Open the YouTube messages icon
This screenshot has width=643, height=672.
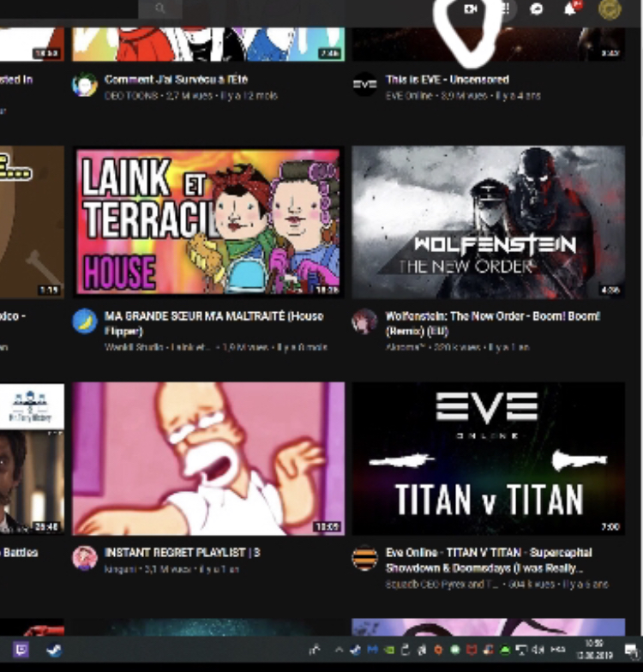pyautogui.click(x=537, y=9)
